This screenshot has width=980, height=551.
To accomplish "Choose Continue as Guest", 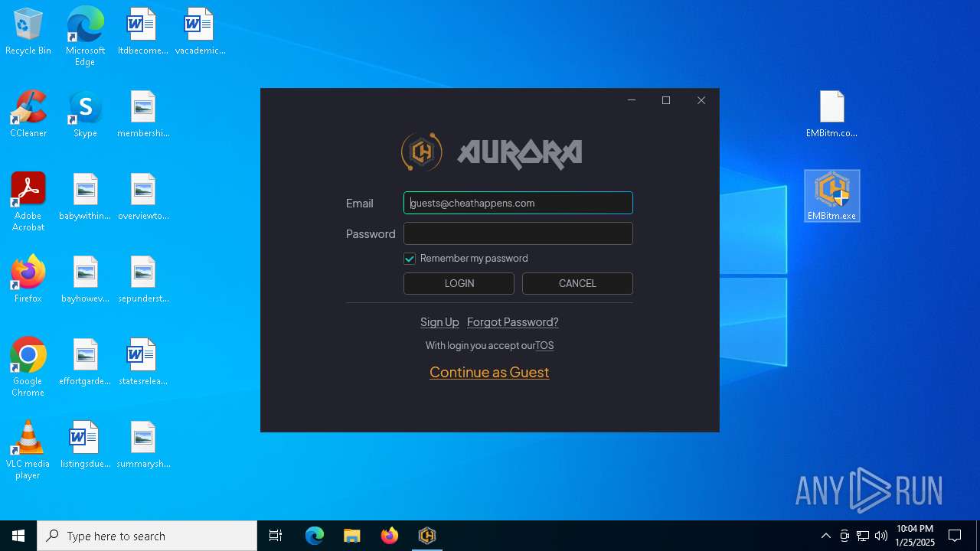I will pos(489,372).
